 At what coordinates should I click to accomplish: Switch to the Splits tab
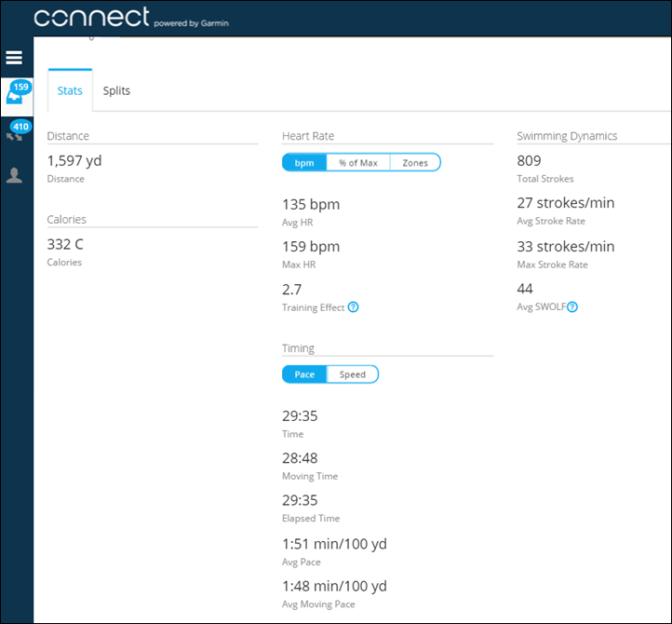pos(116,90)
